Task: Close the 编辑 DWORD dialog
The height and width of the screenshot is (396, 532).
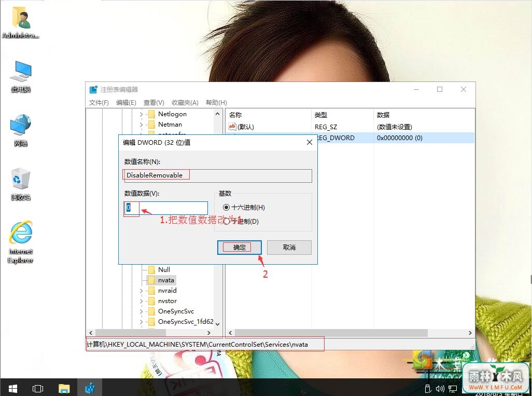Action: point(310,142)
